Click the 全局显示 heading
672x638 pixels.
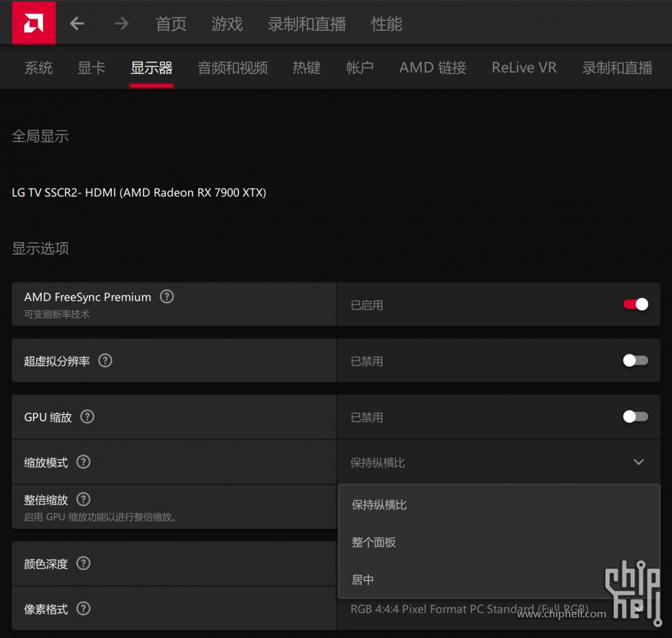tap(40, 137)
